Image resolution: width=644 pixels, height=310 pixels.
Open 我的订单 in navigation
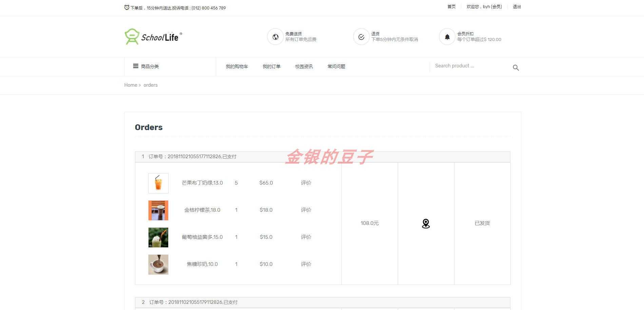272,66
